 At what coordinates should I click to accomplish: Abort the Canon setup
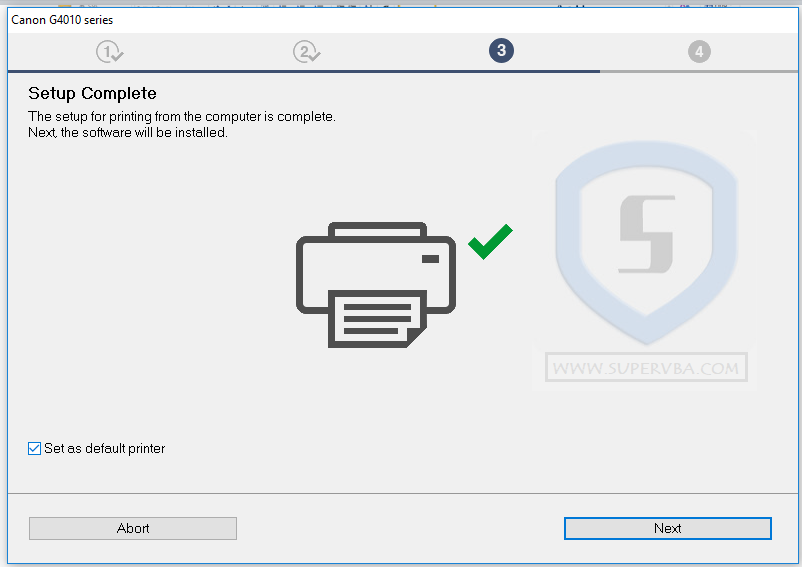[133, 528]
